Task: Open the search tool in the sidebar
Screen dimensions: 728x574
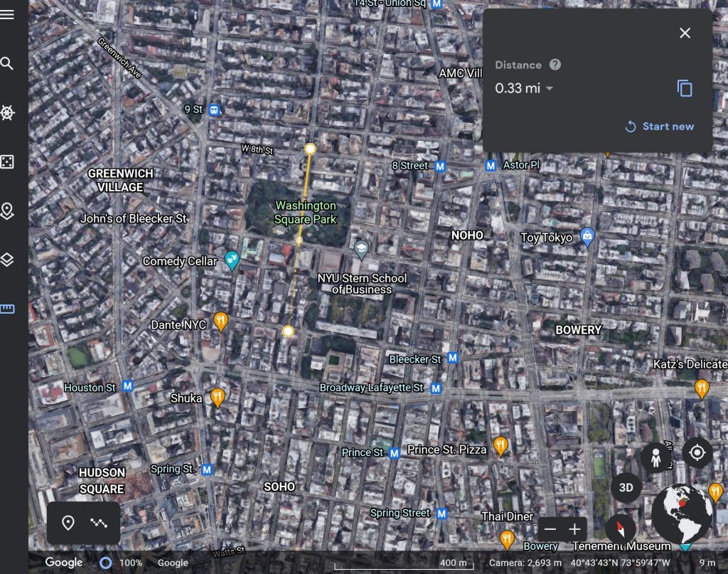Action: pos(7,63)
